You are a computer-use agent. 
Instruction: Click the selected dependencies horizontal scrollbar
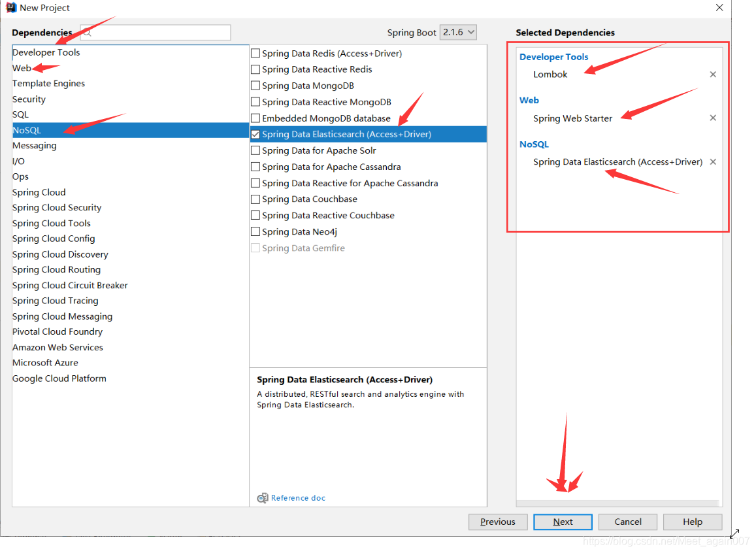617,503
